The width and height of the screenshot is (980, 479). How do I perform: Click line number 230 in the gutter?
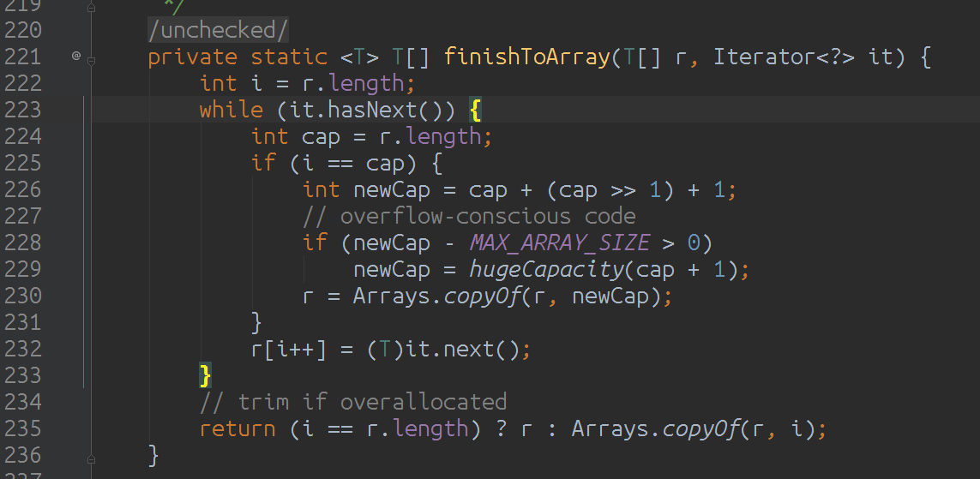coord(23,296)
